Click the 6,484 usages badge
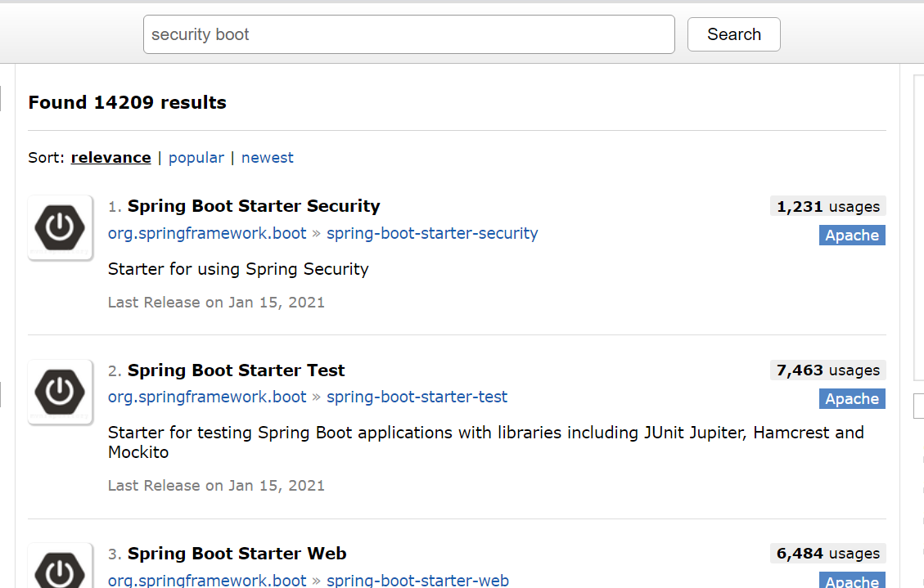924x588 pixels. coord(828,554)
